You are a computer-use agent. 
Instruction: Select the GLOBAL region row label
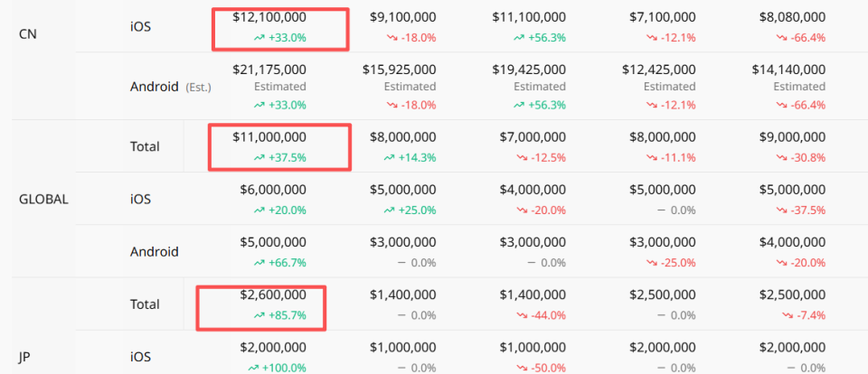43,199
